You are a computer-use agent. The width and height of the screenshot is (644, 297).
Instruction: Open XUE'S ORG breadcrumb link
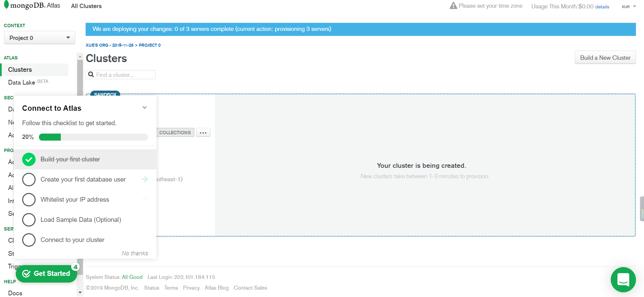[x=109, y=45]
